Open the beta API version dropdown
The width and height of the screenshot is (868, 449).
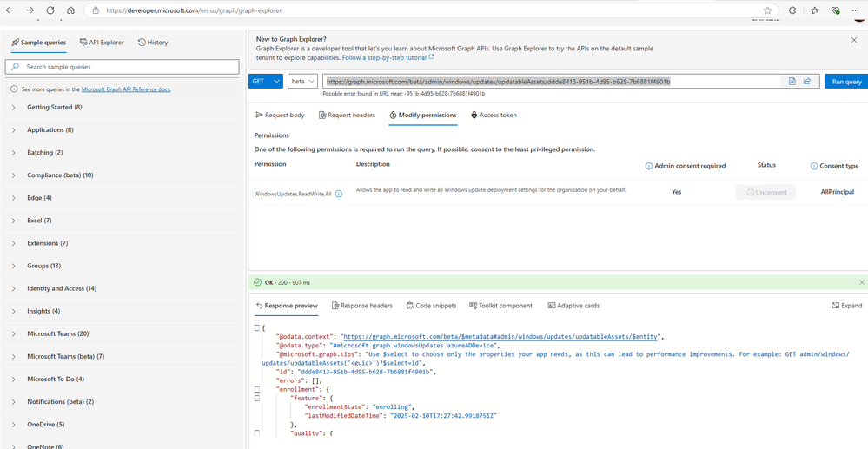point(302,82)
